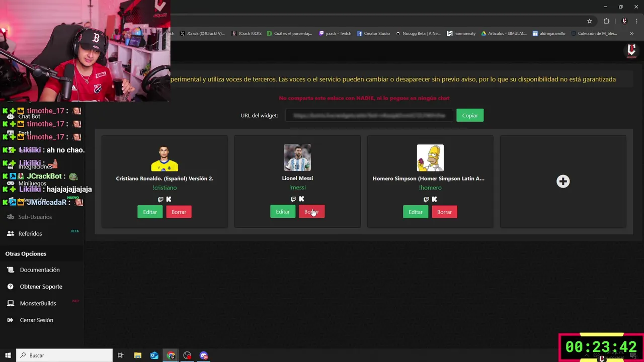This screenshot has height=362, width=644.
Task: Edit the Lionel Messi voice
Action: tap(283, 212)
